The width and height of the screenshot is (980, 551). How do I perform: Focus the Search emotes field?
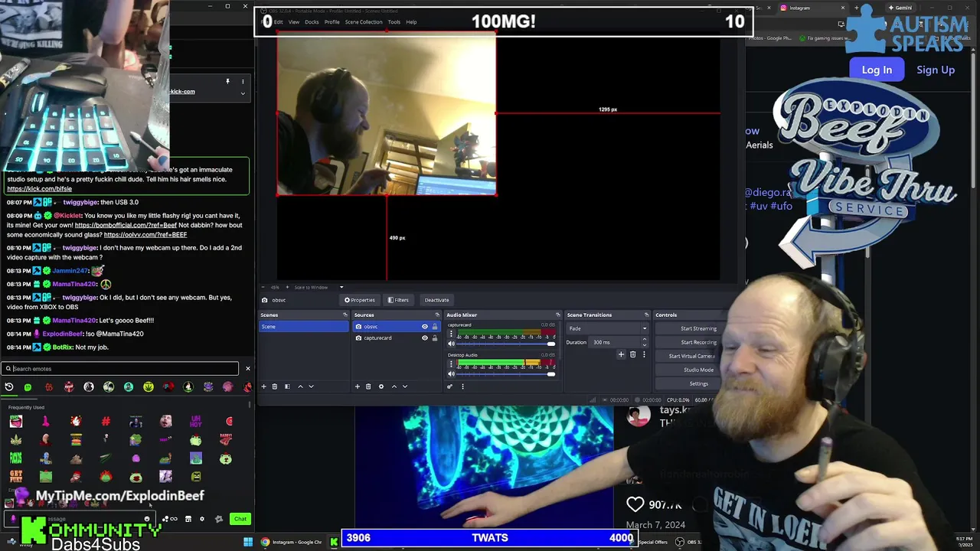pyautogui.click(x=120, y=369)
